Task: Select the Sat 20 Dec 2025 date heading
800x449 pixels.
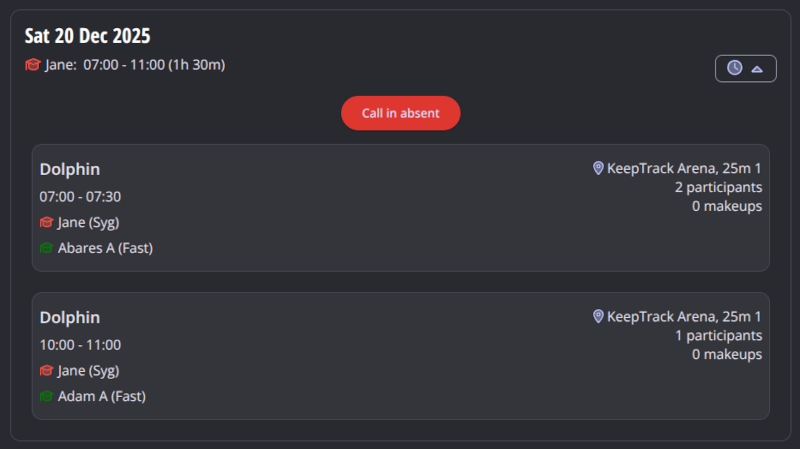Action: coord(88,36)
